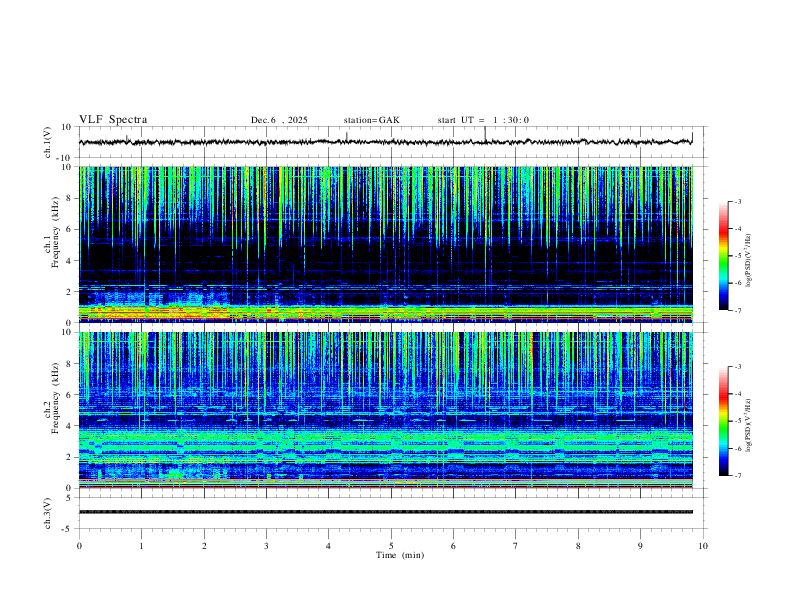Screen dimensions: 792x612
Task: Click the "6" tick on the time axis
Action: 454,546
